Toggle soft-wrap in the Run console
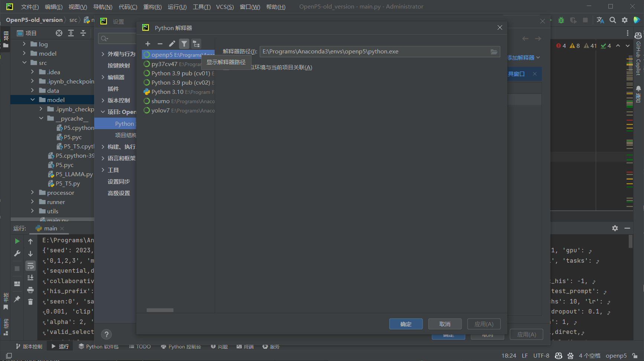 click(30, 266)
